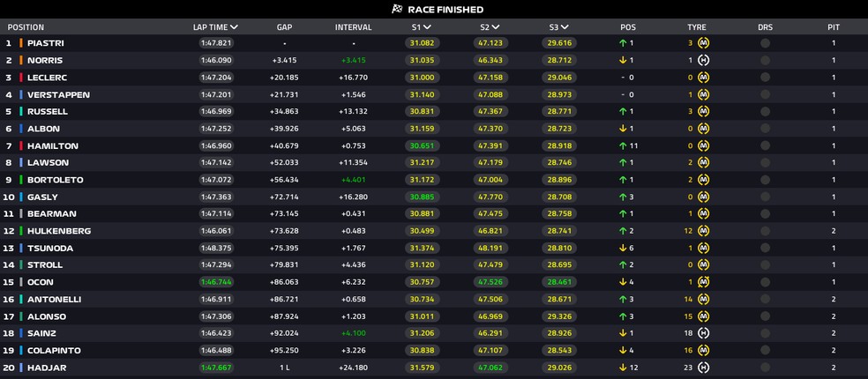The width and height of the screenshot is (868, 379).
Task: Click driver name ANTONELLI
Action: point(55,300)
